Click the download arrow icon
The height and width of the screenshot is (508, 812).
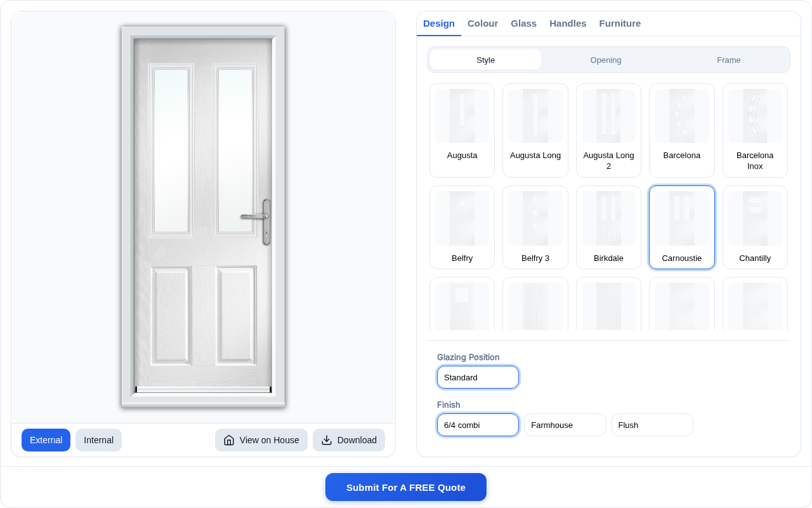[327, 440]
